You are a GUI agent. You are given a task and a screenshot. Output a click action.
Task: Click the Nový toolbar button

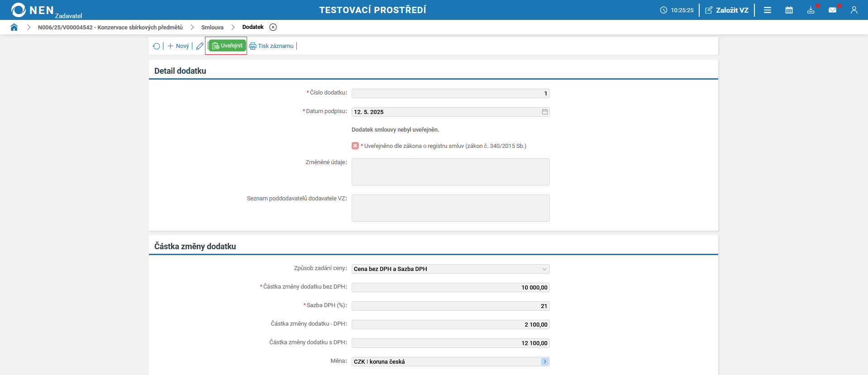[178, 46]
